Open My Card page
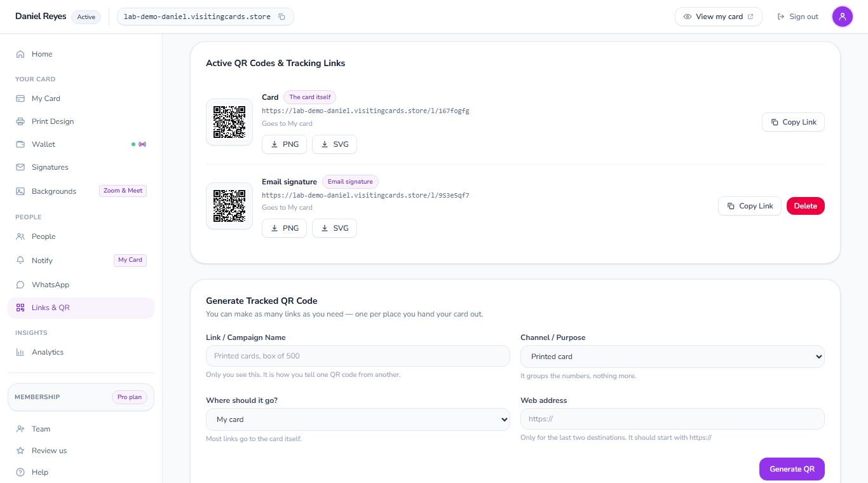 81,99
